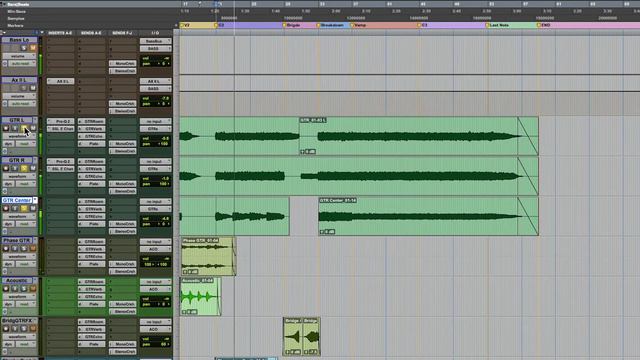Screen dimensions: 640x360
Task: Solo the Acoustic track
Action: click(x=24, y=289)
